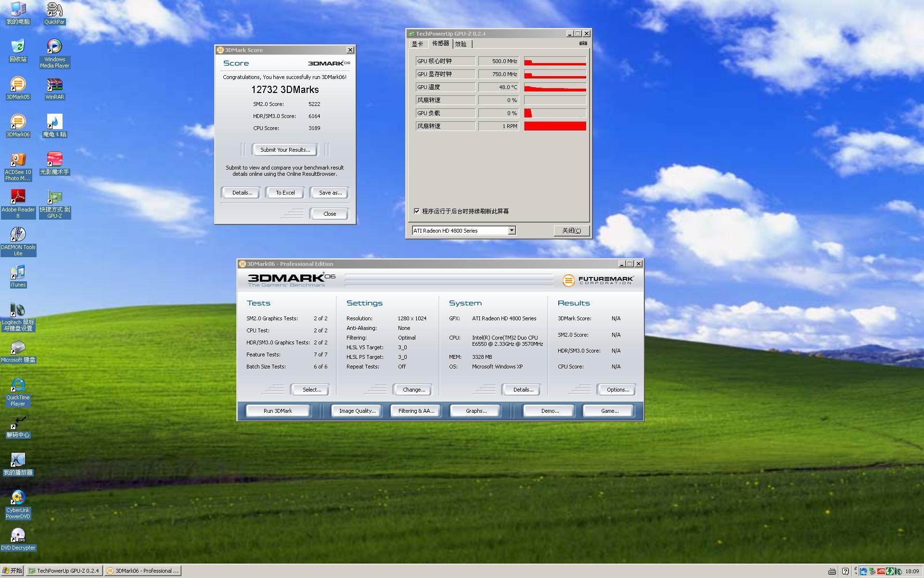The image size is (924, 578).
Task: Switch to the 显卡 tab in GPU-Z
Action: coord(417,44)
